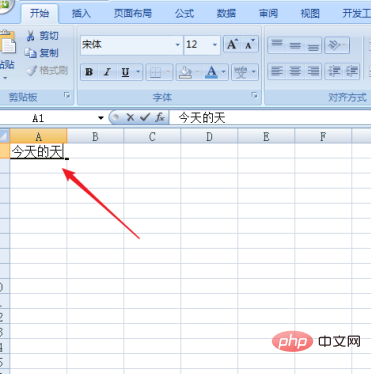Click the cell borders icon
The height and width of the screenshot is (374, 371).
(155, 72)
